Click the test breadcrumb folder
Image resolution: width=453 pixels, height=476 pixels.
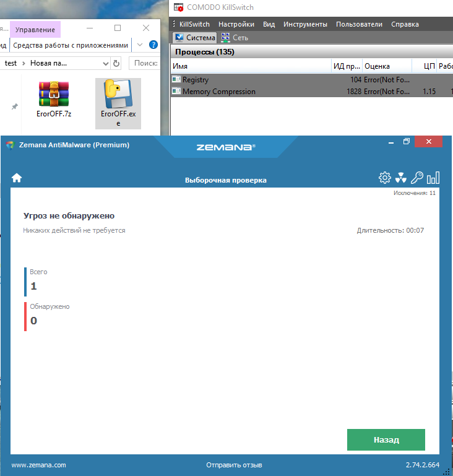point(11,63)
